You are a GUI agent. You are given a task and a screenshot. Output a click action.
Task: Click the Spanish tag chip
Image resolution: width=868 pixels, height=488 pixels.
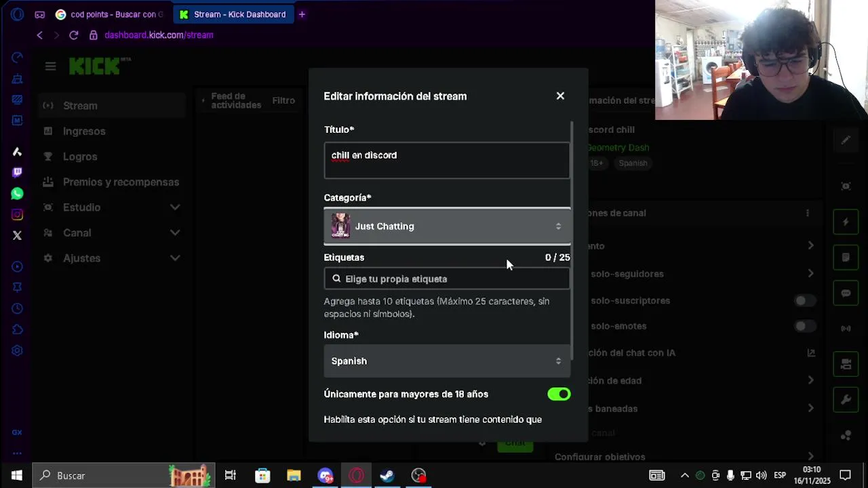tap(633, 163)
